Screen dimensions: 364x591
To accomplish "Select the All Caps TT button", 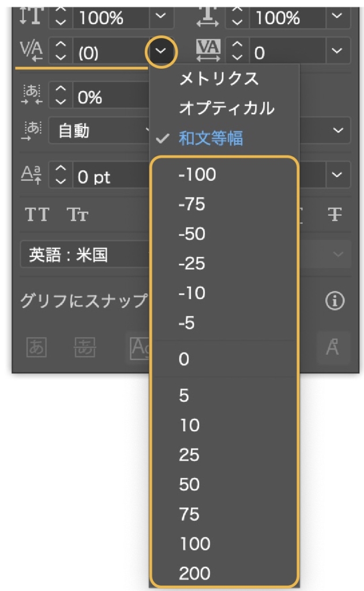I will (x=37, y=215).
